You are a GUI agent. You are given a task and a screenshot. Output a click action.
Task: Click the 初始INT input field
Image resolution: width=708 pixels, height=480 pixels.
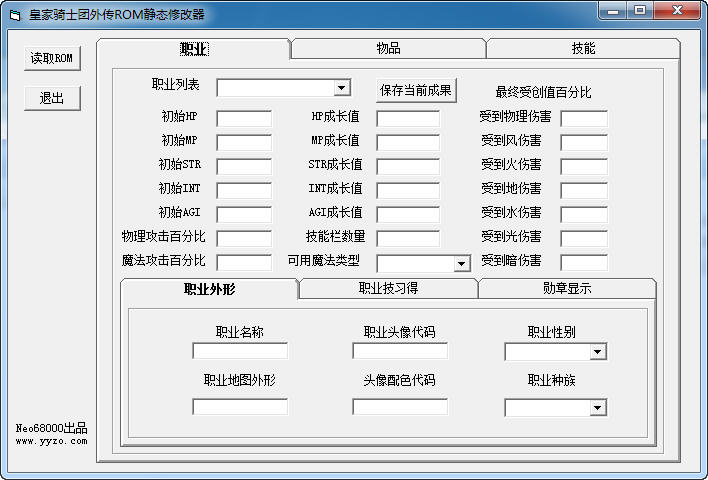pyautogui.click(x=244, y=190)
